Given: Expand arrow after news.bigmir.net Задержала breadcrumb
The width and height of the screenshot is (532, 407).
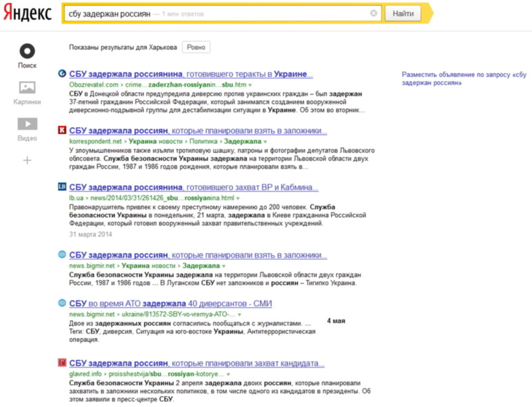Looking at the screenshot, I should tap(224, 266).
